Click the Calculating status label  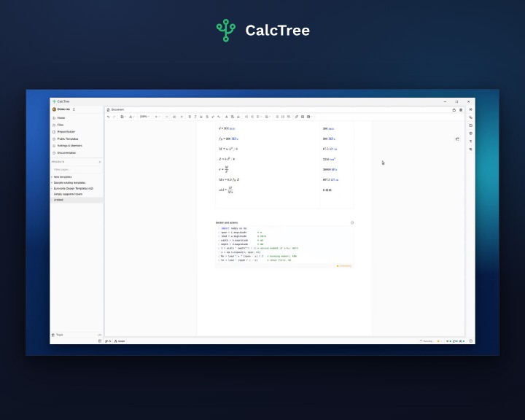click(344, 266)
